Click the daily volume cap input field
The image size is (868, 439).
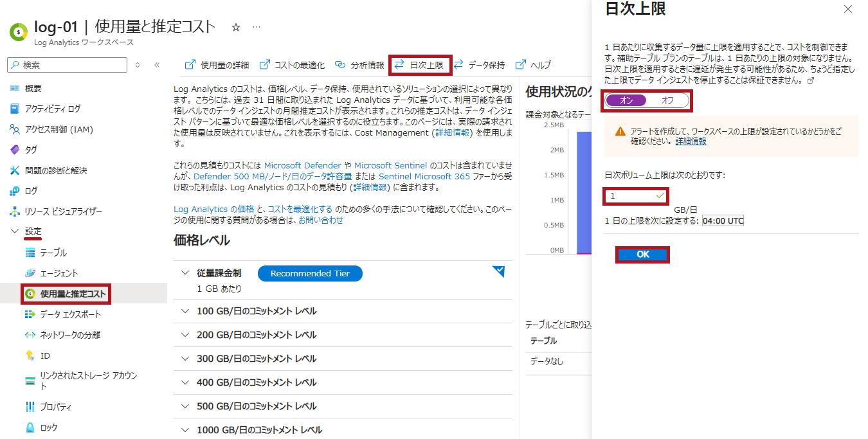[630, 195]
